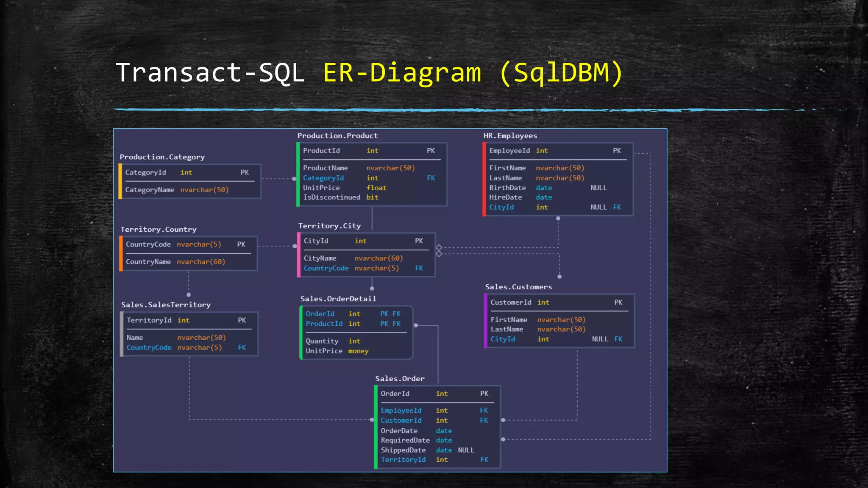Select the CountryName column row
Screen dimensions: 868x488
tap(188, 262)
